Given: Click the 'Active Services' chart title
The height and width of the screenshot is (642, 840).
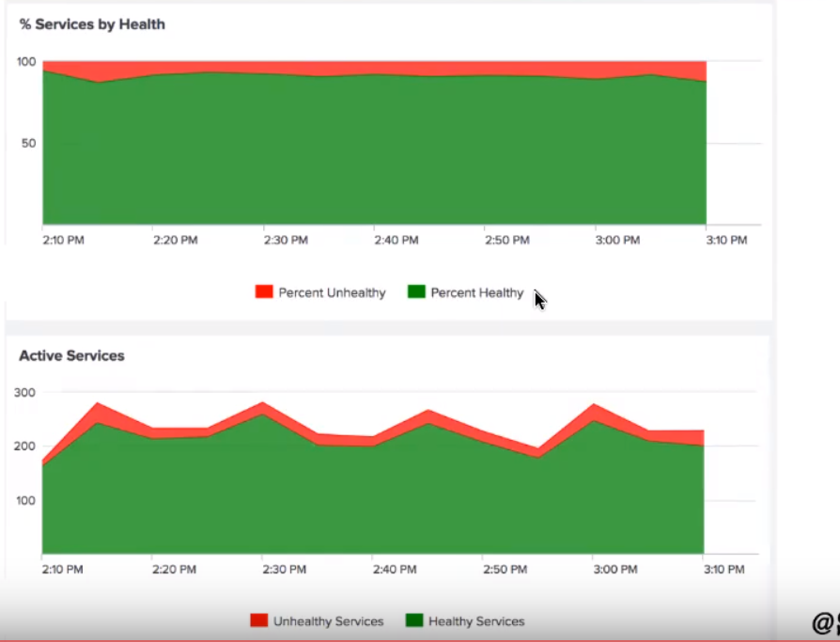Looking at the screenshot, I should coord(71,355).
